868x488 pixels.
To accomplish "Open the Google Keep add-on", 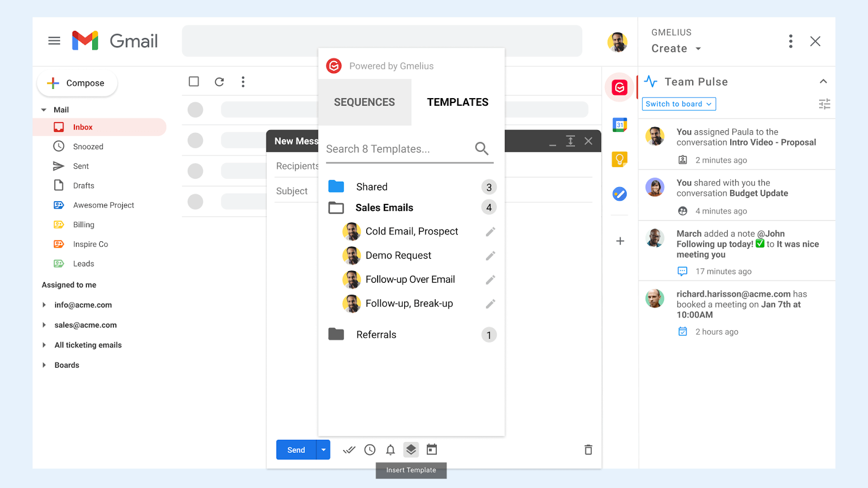I will [620, 159].
